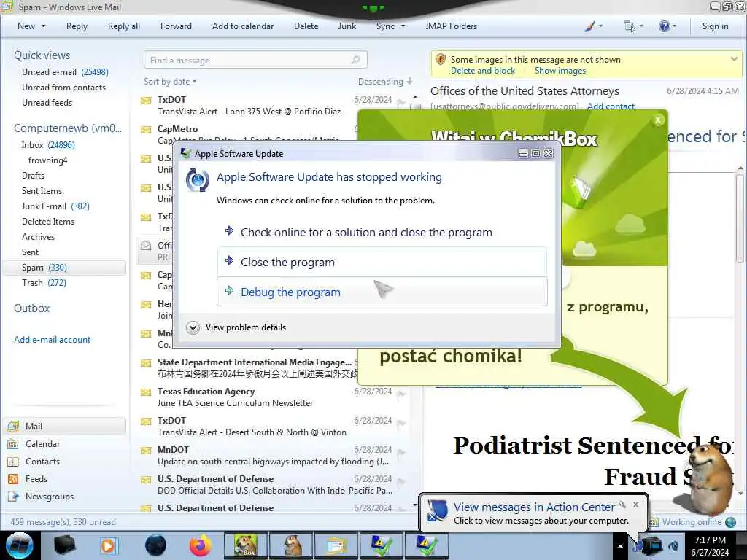
Task: Choose Check online for a solution option
Action: coord(382,232)
